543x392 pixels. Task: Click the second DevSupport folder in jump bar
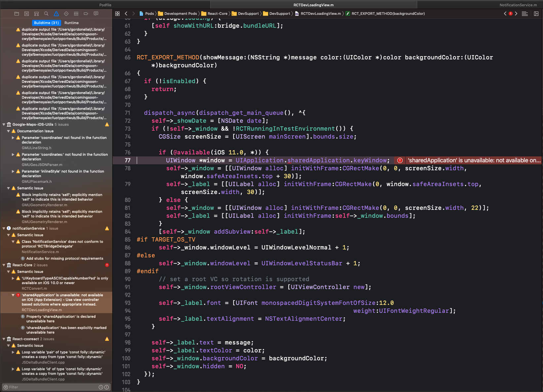click(x=276, y=14)
